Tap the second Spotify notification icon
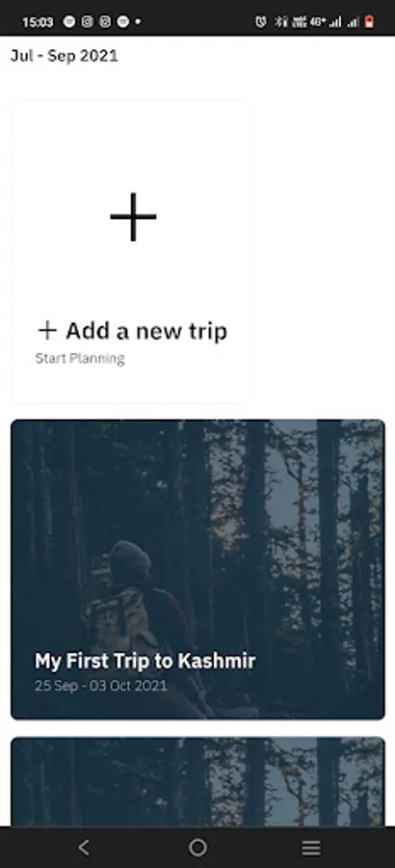The image size is (395, 868). click(122, 21)
